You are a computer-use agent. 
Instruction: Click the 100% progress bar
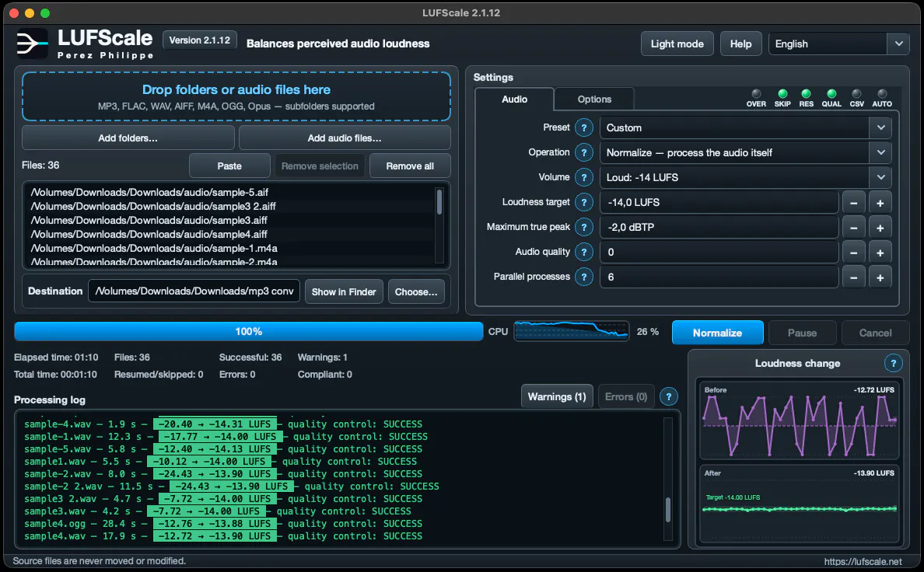(249, 332)
